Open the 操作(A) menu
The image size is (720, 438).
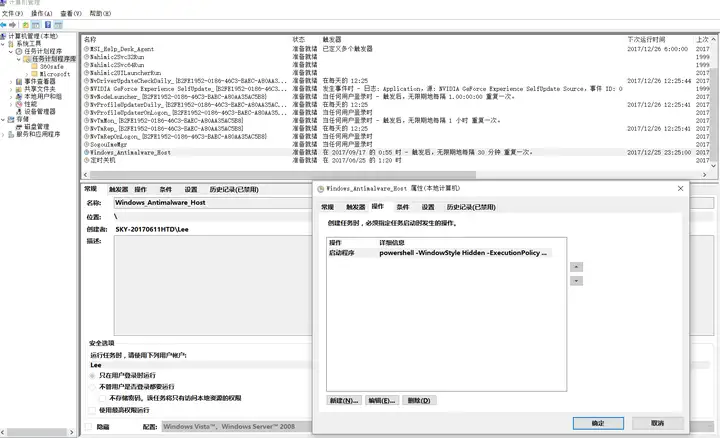pyautogui.click(x=41, y=13)
